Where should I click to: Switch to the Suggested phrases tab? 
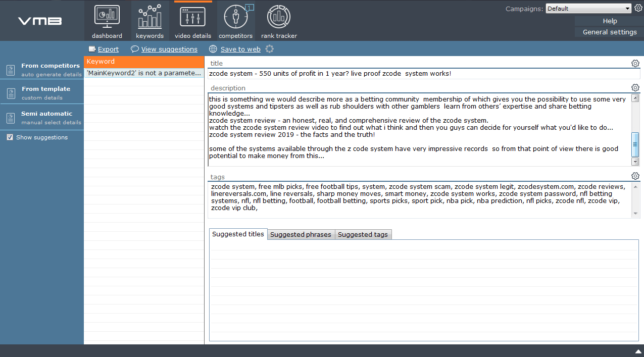pyautogui.click(x=301, y=234)
